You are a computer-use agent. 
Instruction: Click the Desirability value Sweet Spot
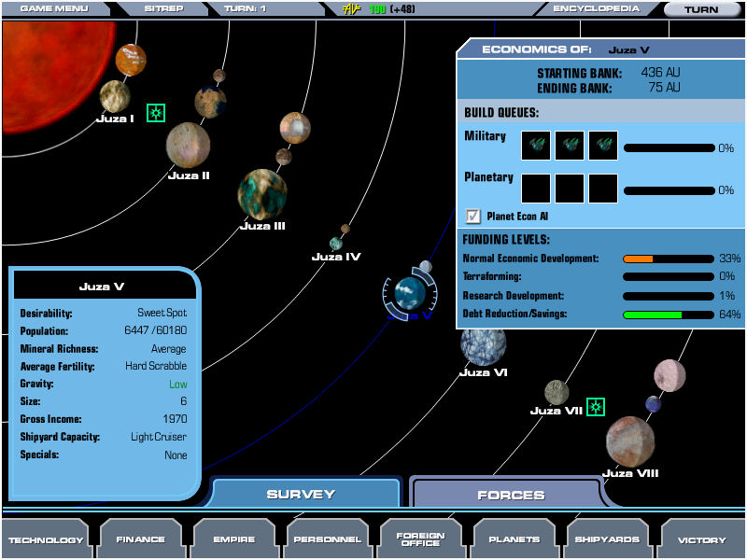162,313
